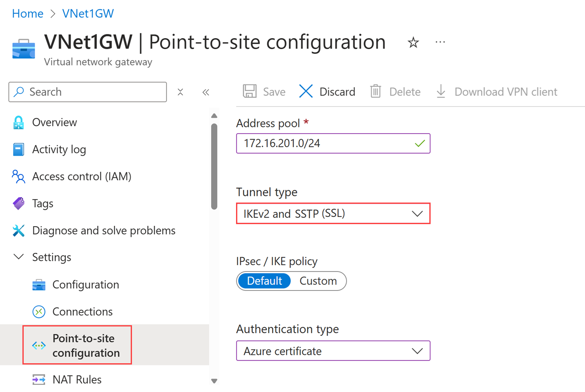The image size is (585, 392).
Task: Collapse the sidebar with double chevron
Action: click(x=206, y=92)
